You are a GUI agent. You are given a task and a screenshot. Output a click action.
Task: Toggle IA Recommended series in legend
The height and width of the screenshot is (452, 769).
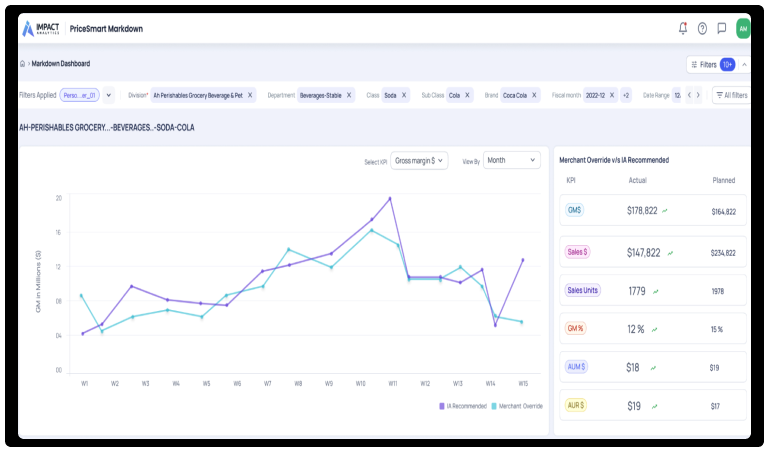(463, 406)
